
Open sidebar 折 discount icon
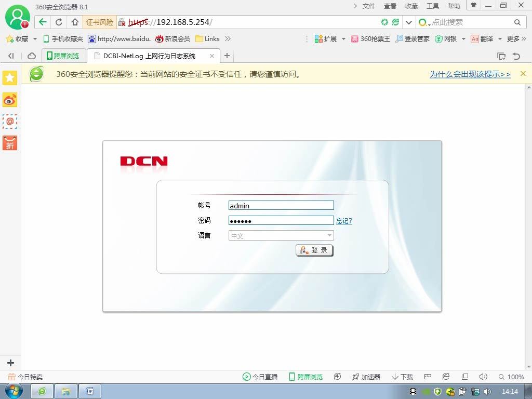10,143
